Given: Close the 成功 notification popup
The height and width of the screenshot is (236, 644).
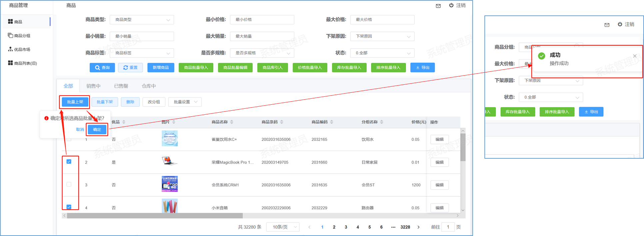Looking at the screenshot, I should click(635, 56).
